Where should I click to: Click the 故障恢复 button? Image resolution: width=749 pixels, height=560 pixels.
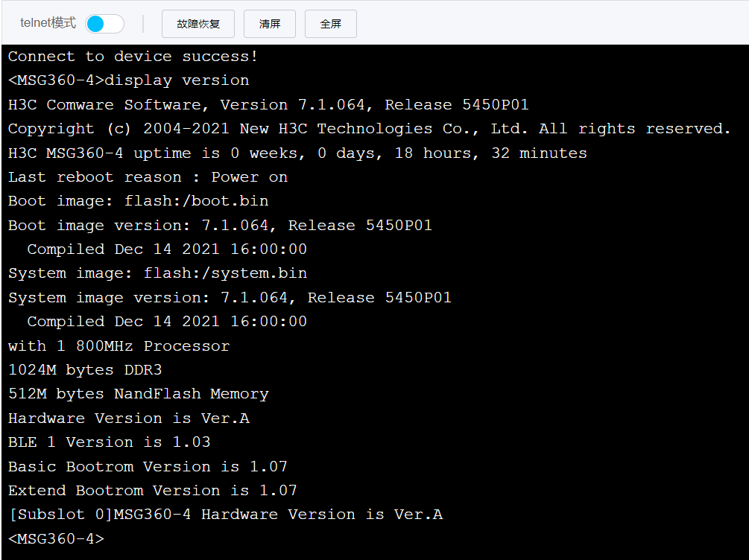click(198, 24)
